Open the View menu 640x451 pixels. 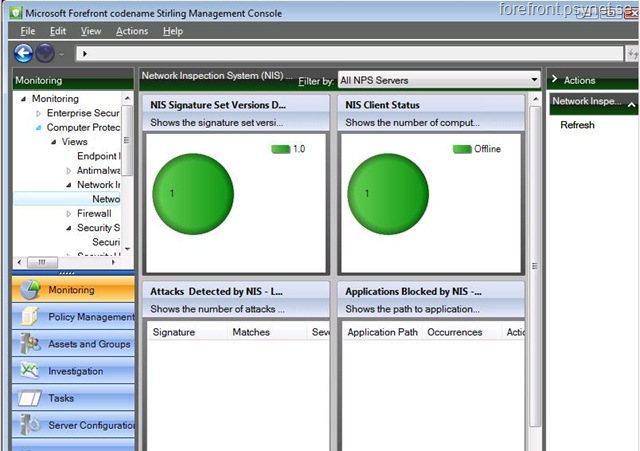pyautogui.click(x=91, y=31)
